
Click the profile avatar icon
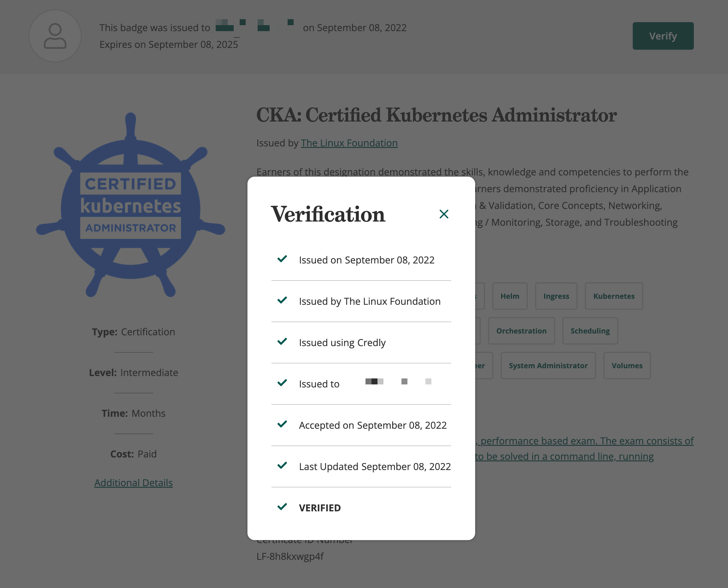coord(55,36)
